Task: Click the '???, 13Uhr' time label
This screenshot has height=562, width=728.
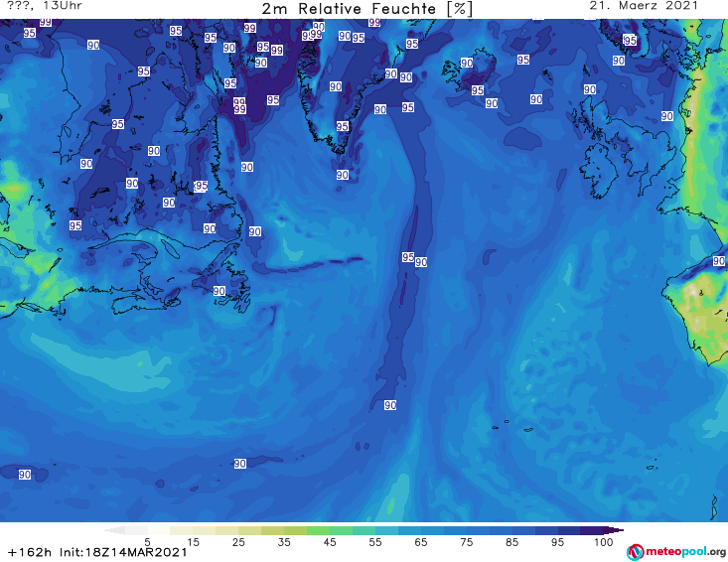Action: click(45, 6)
